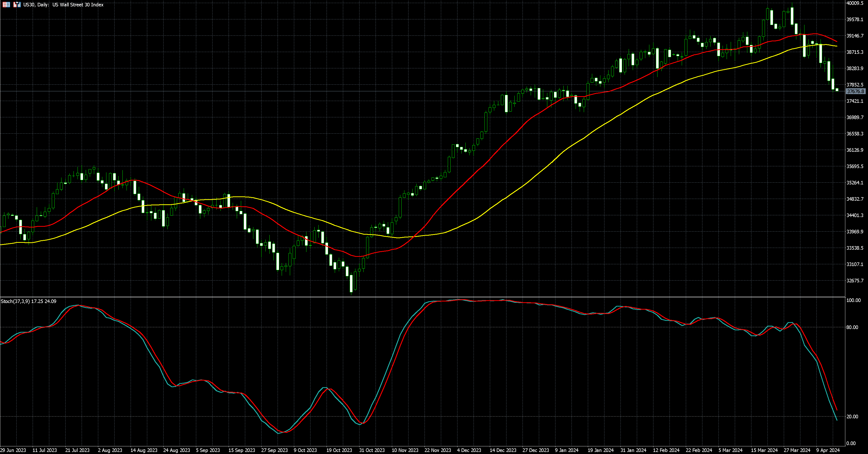Select the 9 Apr 2024 date label

[828, 450]
